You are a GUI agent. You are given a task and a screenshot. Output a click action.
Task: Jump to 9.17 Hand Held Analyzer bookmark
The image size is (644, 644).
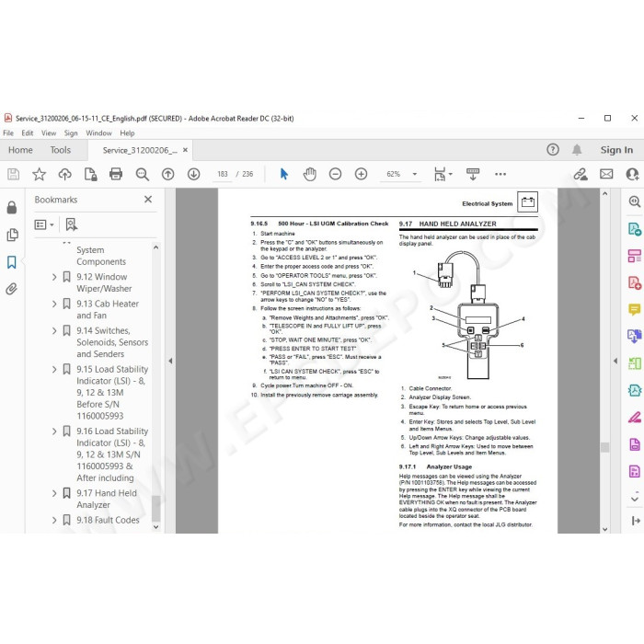(107, 499)
